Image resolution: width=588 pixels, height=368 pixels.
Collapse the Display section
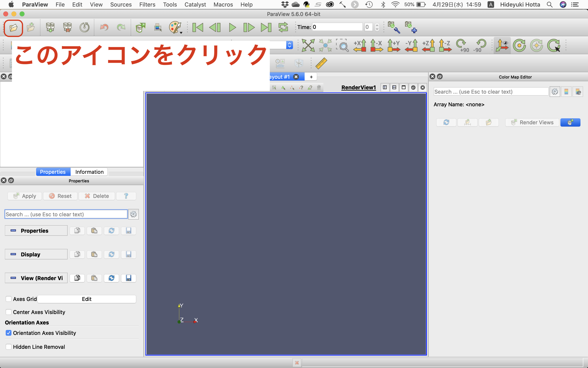(x=36, y=254)
